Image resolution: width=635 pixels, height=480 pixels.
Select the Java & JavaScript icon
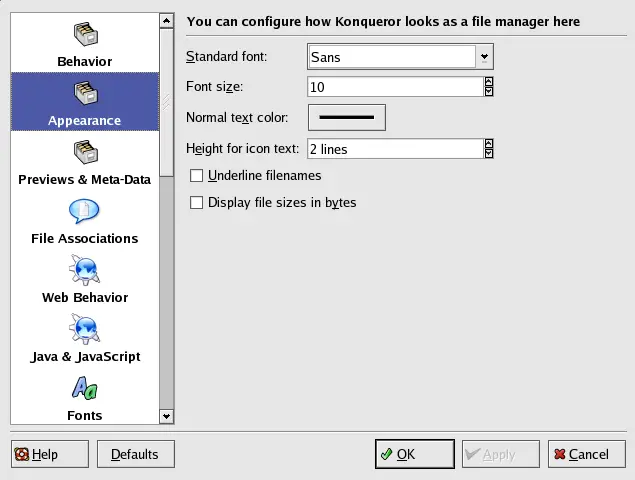[x=85, y=329]
